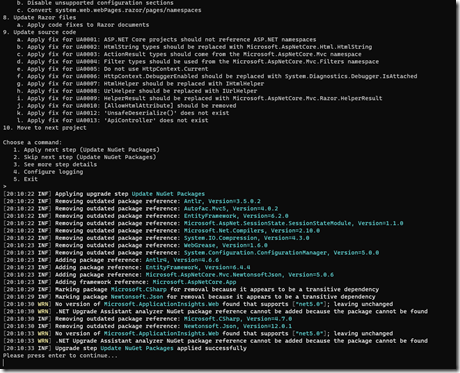This screenshot has width=460, height=373.
Task: Click the UA0001 ASP.NET namespaces fix line
Action: point(166,39)
